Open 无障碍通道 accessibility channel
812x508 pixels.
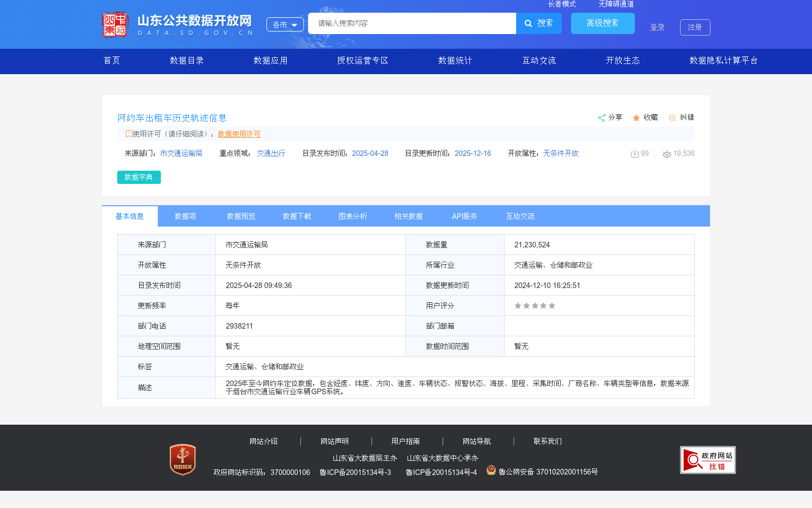(x=616, y=4)
